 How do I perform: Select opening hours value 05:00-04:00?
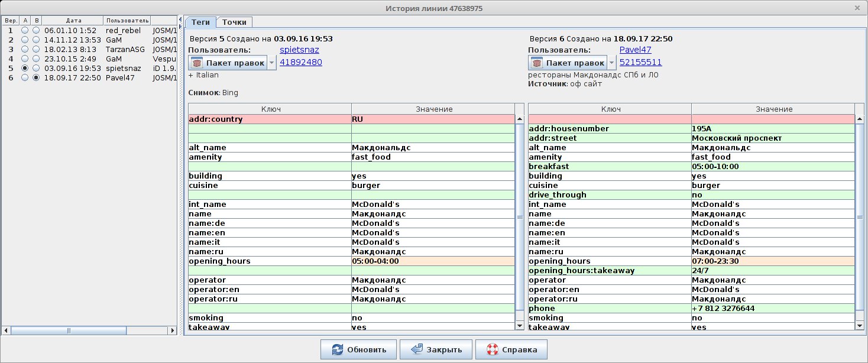coord(433,261)
